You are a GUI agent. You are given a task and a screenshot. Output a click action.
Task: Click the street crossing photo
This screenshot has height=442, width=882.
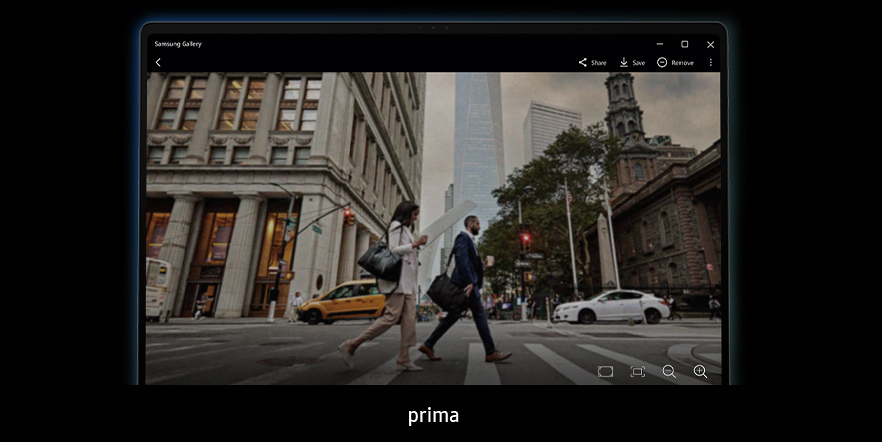433,228
